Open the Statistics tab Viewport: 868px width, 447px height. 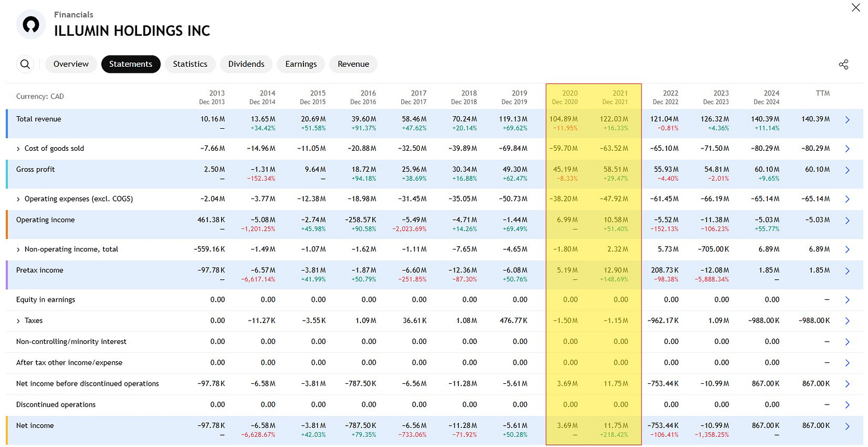point(190,64)
